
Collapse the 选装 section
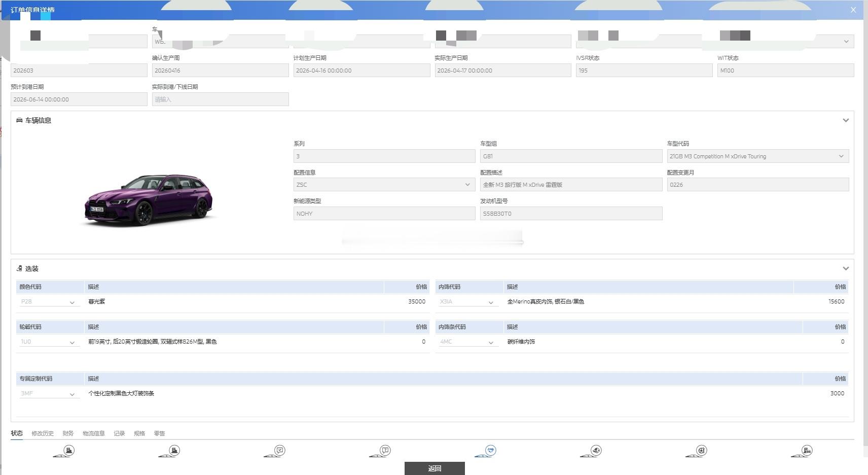click(x=846, y=268)
